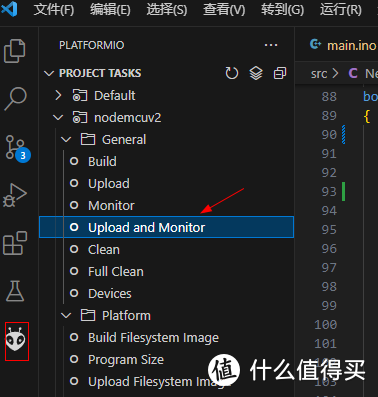Collapse the General folder
The width and height of the screenshot is (378, 397).
(66, 139)
